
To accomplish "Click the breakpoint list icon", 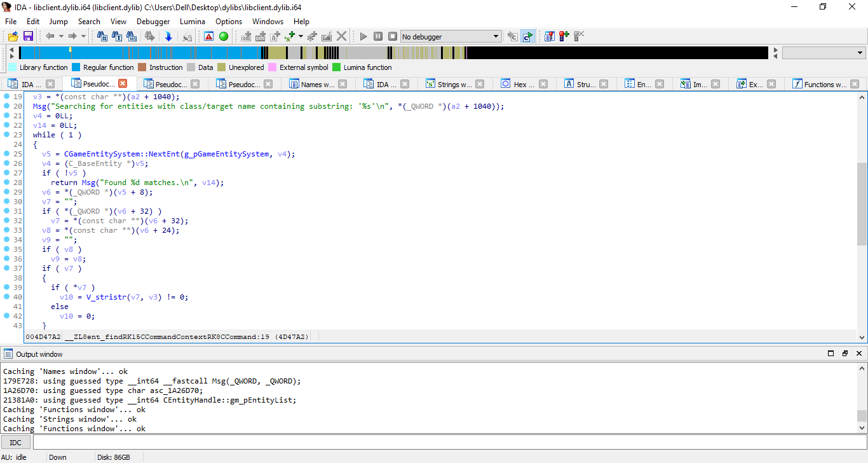I will tap(550, 36).
